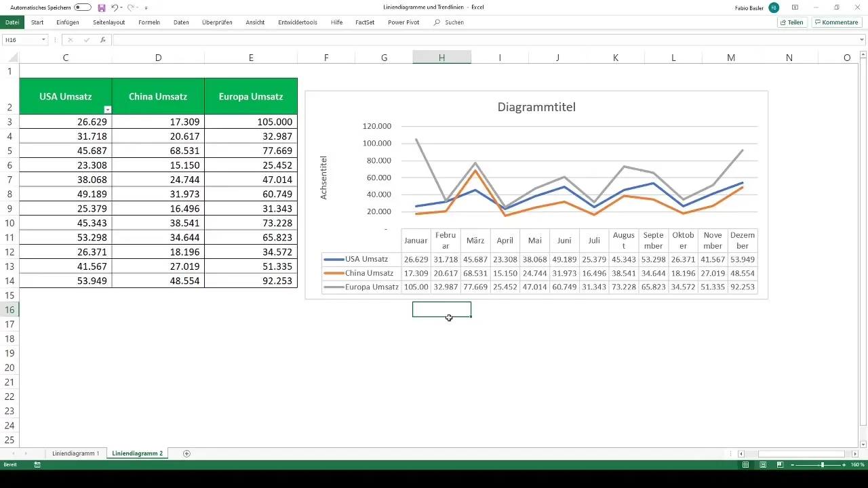Select sheet tab Liniendiagramm 2
The width and height of the screenshot is (868, 488).
(138, 453)
